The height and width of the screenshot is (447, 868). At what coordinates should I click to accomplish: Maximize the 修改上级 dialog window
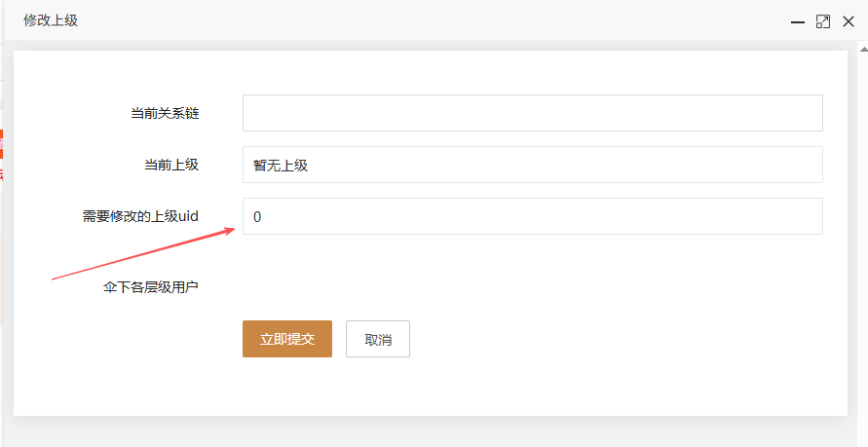coord(823,21)
